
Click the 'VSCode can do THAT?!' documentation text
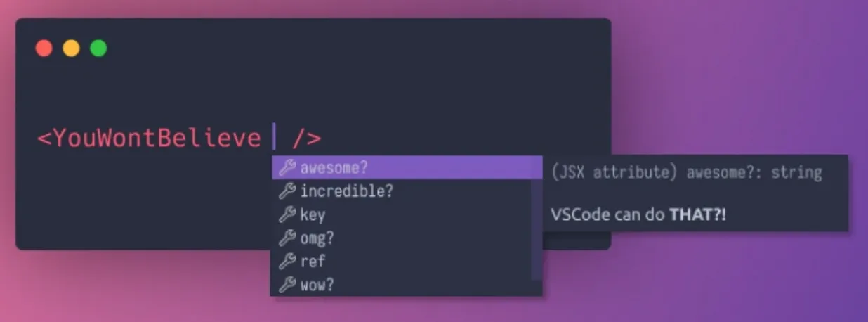[639, 213]
